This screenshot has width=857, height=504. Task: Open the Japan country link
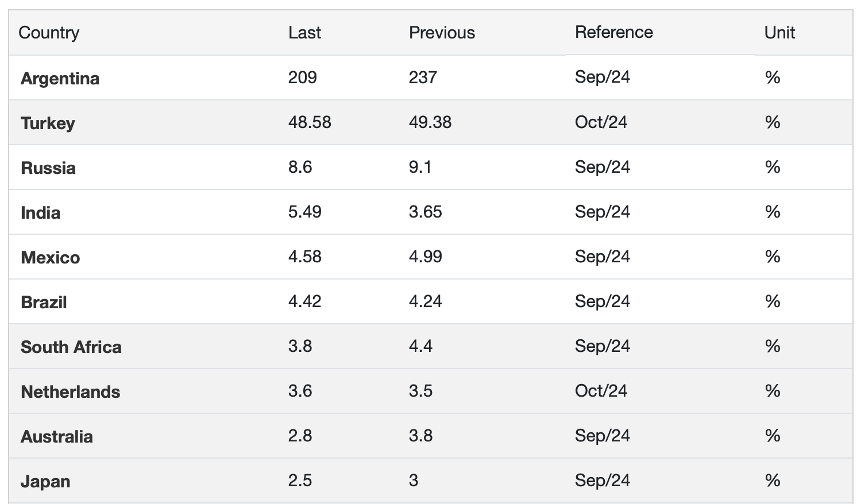click(x=45, y=481)
